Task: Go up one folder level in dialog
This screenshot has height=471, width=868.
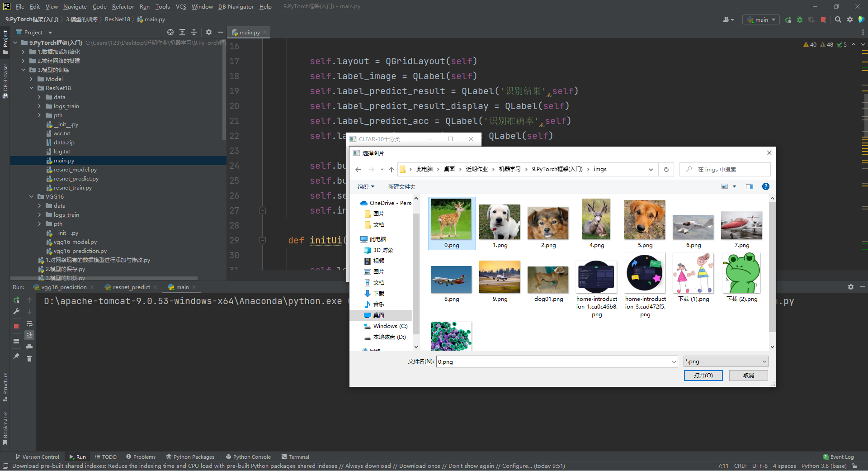Action: (x=392, y=169)
